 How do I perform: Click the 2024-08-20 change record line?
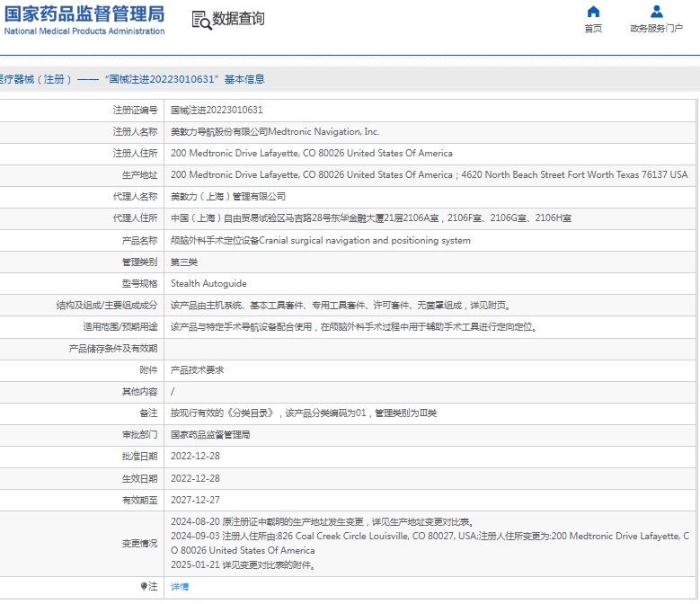click(x=322, y=522)
